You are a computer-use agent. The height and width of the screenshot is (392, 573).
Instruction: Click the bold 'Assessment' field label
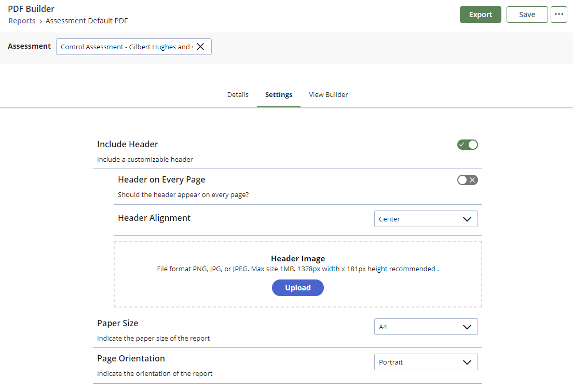(x=29, y=46)
